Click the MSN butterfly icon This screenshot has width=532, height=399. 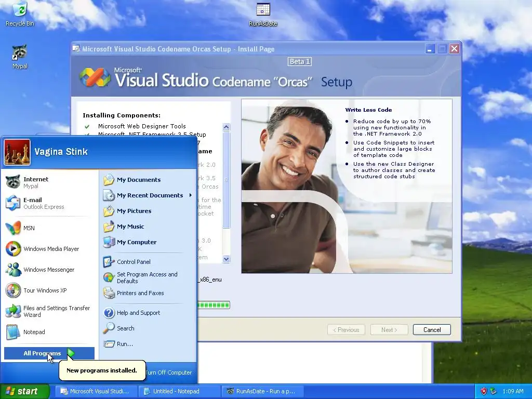point(13,228)
